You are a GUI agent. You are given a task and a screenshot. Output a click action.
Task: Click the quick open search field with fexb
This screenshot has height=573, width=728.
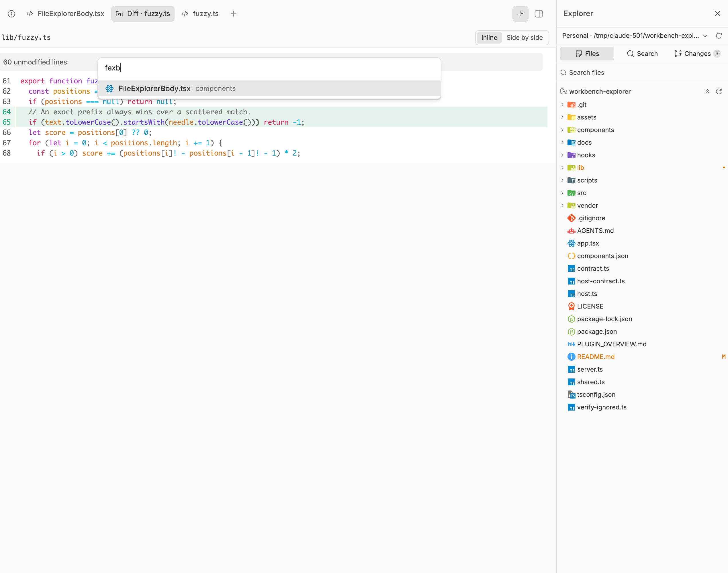pos(269,68)
